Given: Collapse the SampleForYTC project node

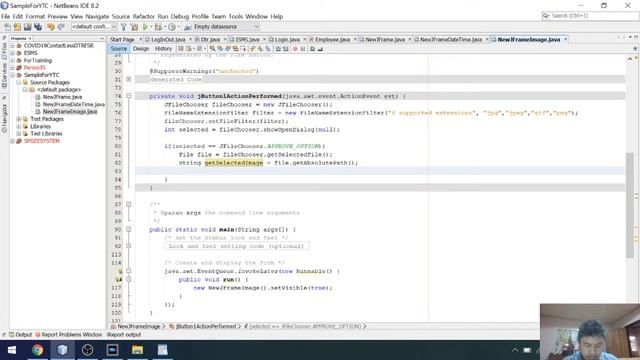Looking at the screenshot, I should click(x=13, y=75).
